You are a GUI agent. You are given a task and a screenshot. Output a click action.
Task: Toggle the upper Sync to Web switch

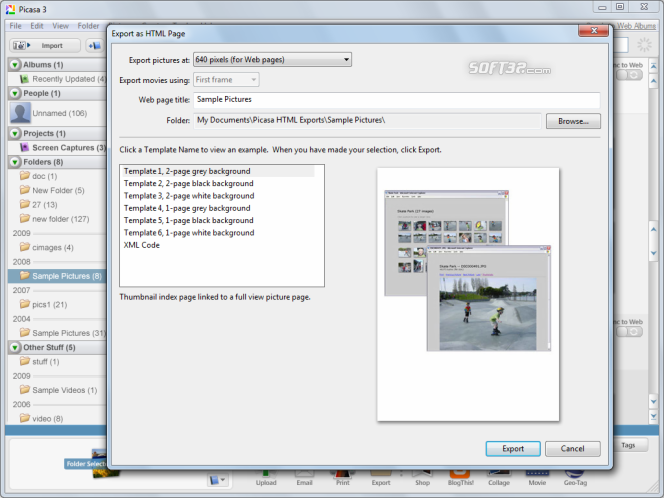pyautogui.click(x=630, y=75)
